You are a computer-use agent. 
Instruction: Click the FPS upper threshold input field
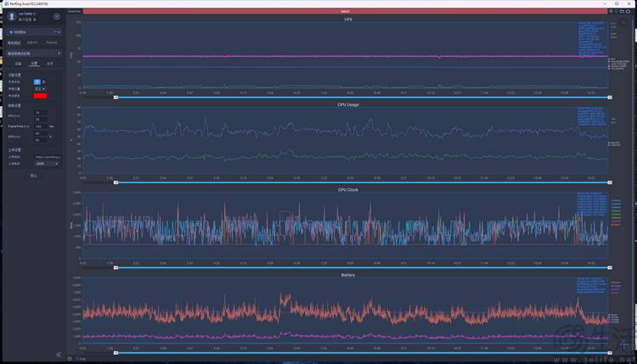point(41,112)
